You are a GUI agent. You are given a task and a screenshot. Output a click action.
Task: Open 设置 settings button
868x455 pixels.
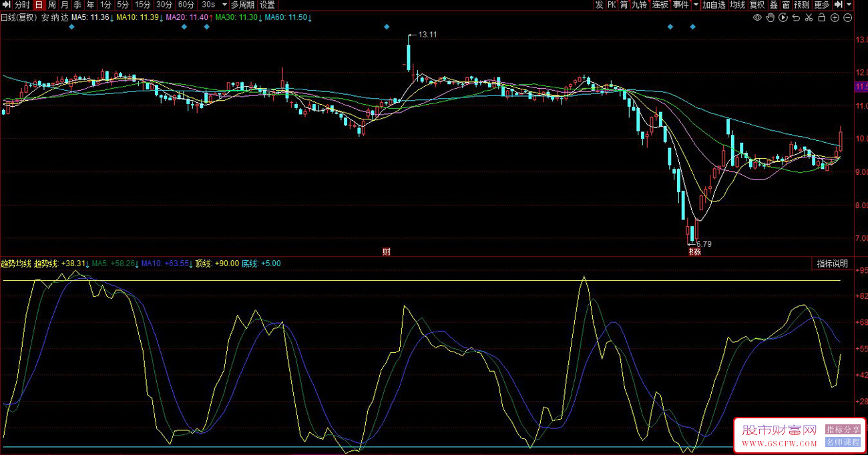click(x=267, y=5)
